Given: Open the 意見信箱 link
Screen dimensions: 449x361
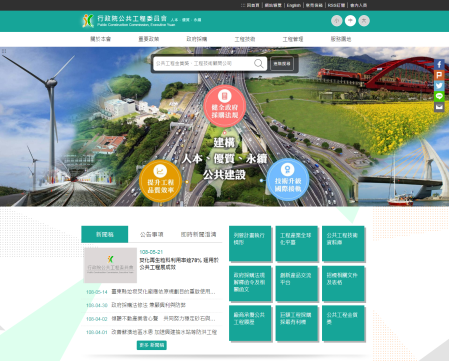Looking at the screenshot, I should pyautogui.click(x=314, y=5).
